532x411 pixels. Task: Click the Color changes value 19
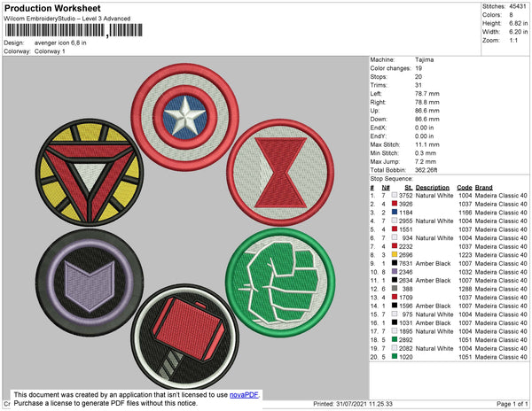(419, 68)
